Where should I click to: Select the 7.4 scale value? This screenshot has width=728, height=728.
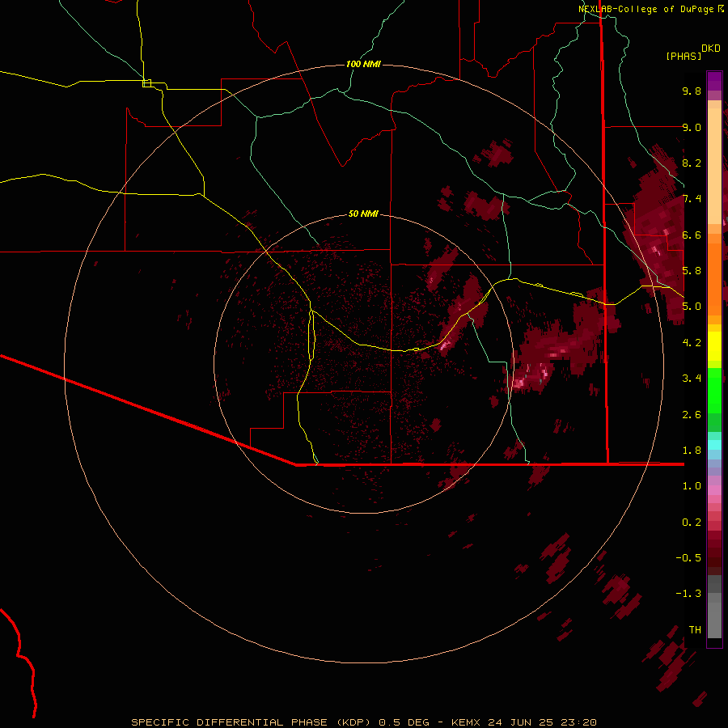click(692, 199)
